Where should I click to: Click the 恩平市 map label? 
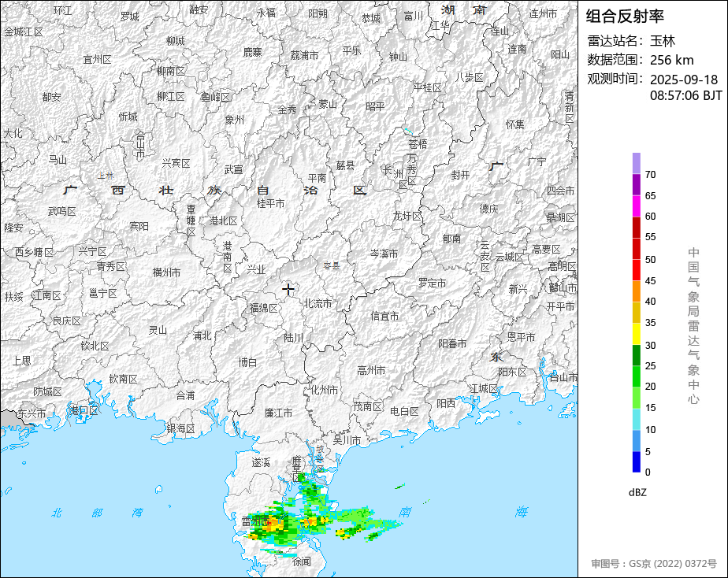pos(522,337)
